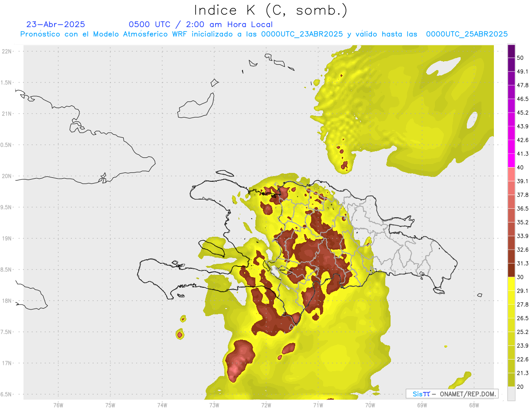
Task: Click "0500 UTC / 2:00 am Hora Local" time label
Action: tap(201, 24)
